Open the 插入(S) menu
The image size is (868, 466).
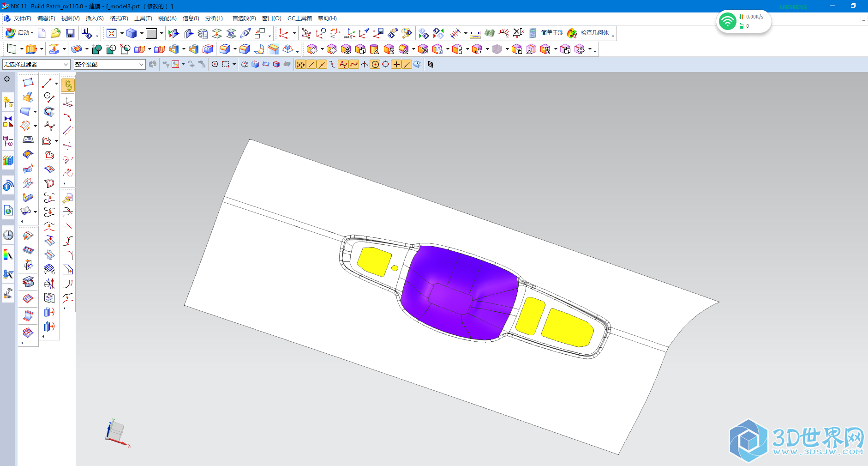click(x=95, y=18)
